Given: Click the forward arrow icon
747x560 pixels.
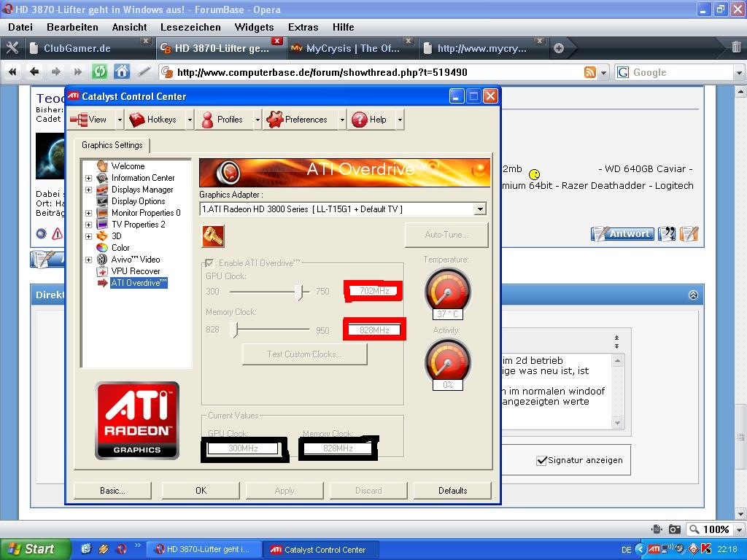Looking at the screenshot, I should coord(55,72).
